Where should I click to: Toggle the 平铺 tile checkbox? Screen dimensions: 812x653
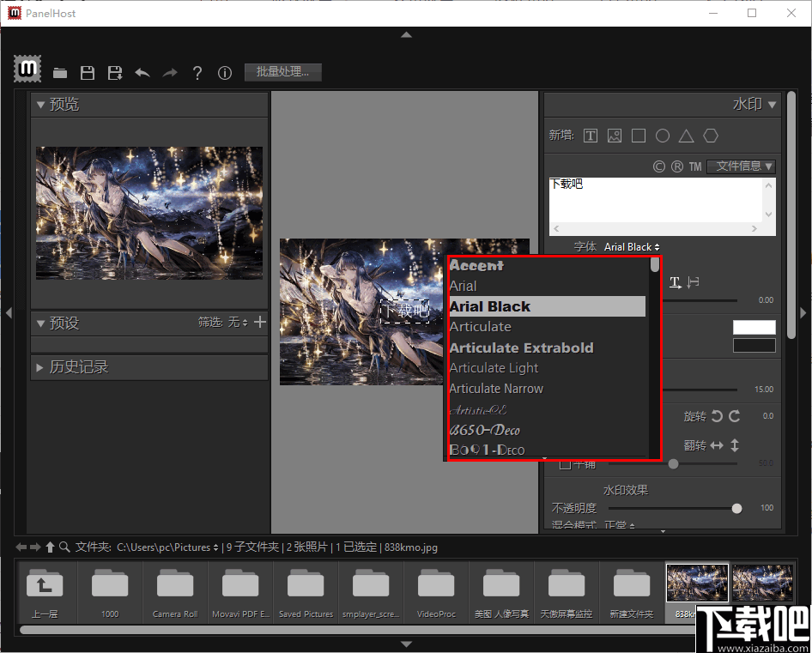pos(566,464)
